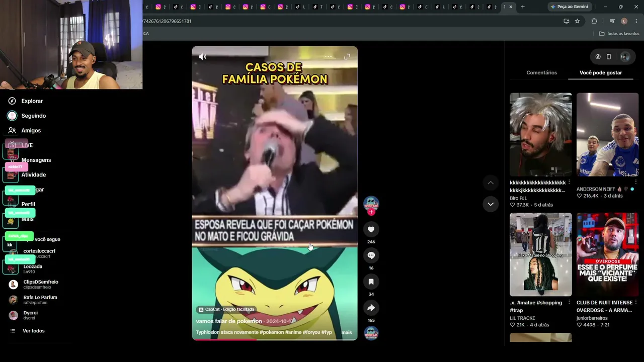This screenshot has height=362, width=644.
Task: Open the TikTok profile avatar menu
Action: 625,57
